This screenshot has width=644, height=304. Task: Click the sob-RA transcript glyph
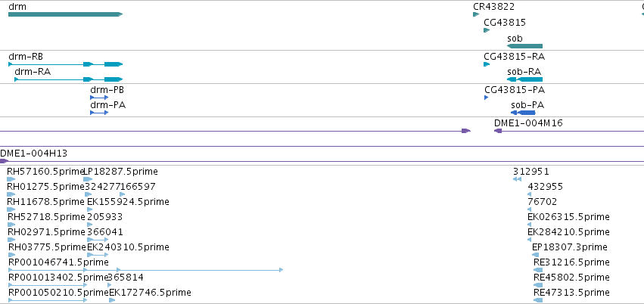coord(525,79)
